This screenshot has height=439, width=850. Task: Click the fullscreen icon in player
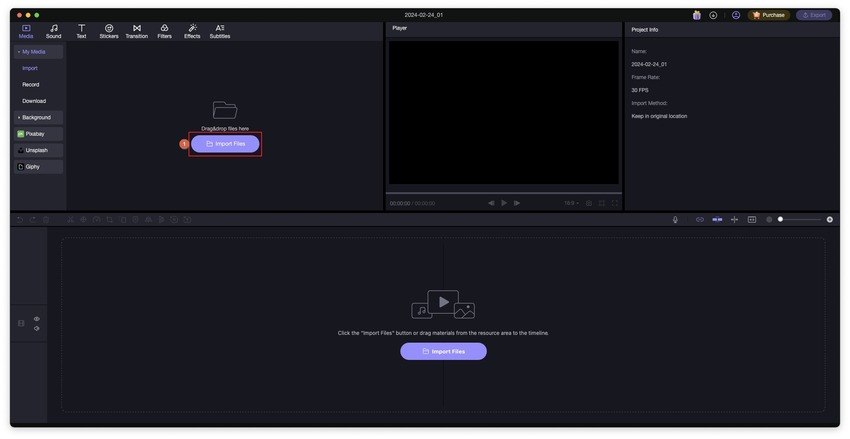point(614,203)
